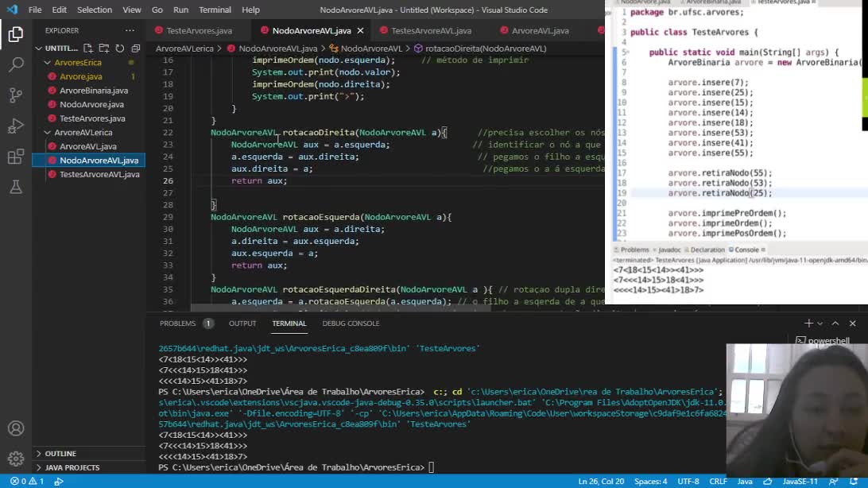Open the Selection menu
This screenshot has height=488, width=868.
coord(95,10)
